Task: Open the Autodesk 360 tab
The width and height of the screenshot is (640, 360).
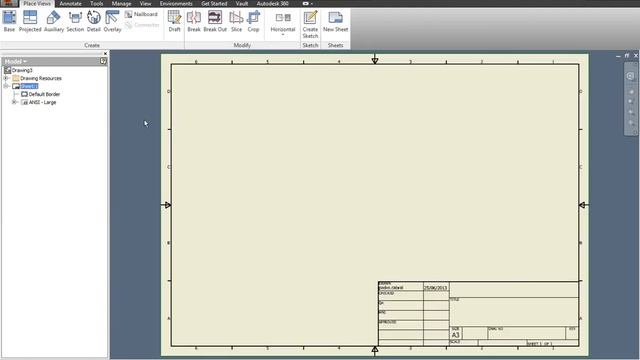Action: click(x=272, y=3)
